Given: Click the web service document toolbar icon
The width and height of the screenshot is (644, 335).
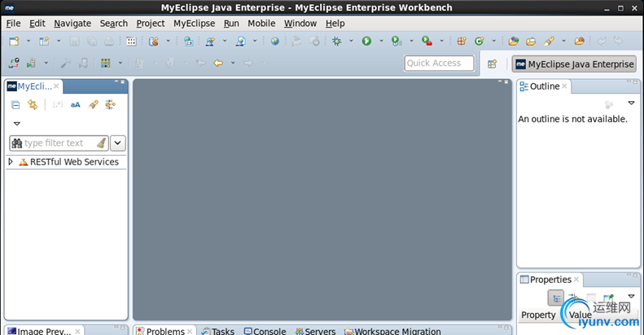Looking at the screenshot, I should click(x=240, y=41).
